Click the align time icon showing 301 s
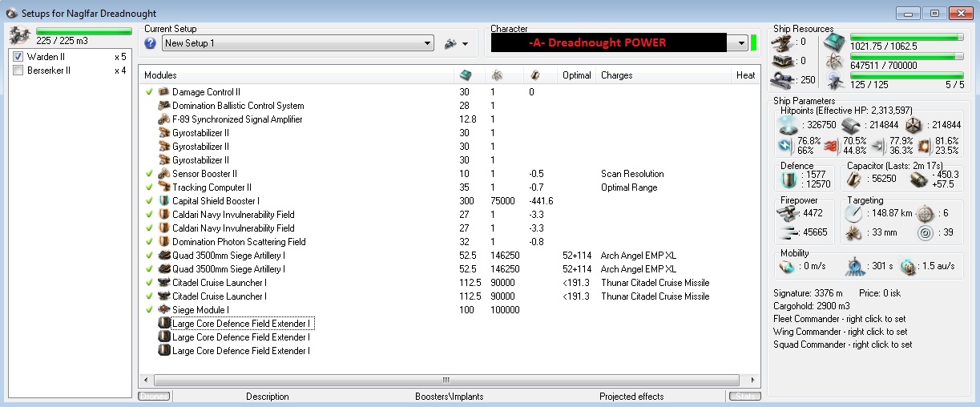 [x=856, y=266]
